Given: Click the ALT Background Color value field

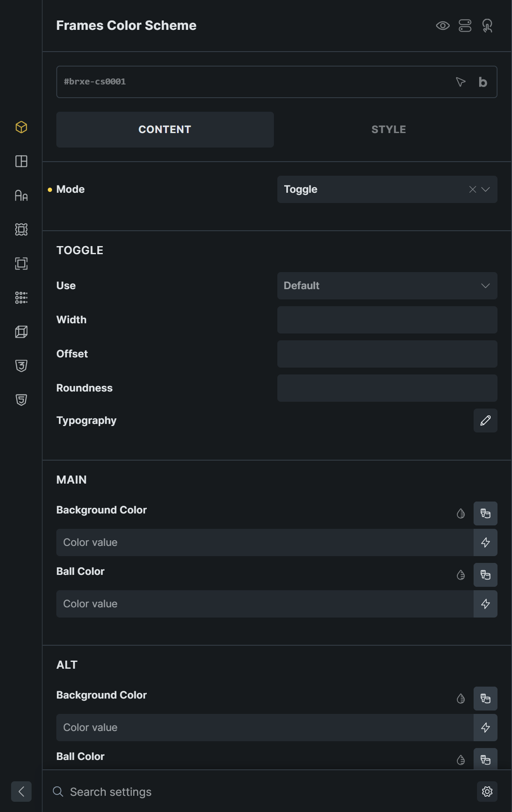Looking at the screenshot, I should tap(265, 728).
